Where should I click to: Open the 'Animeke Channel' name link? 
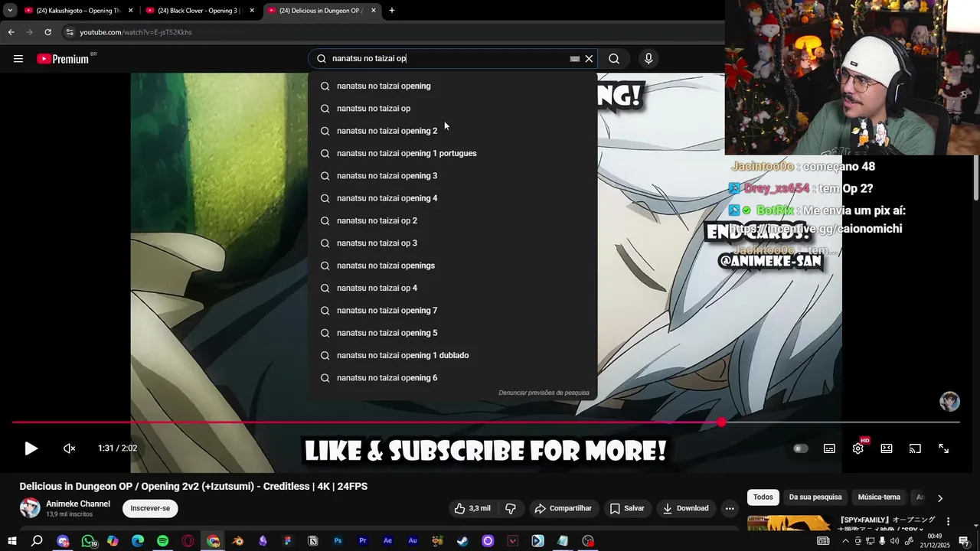78,504
